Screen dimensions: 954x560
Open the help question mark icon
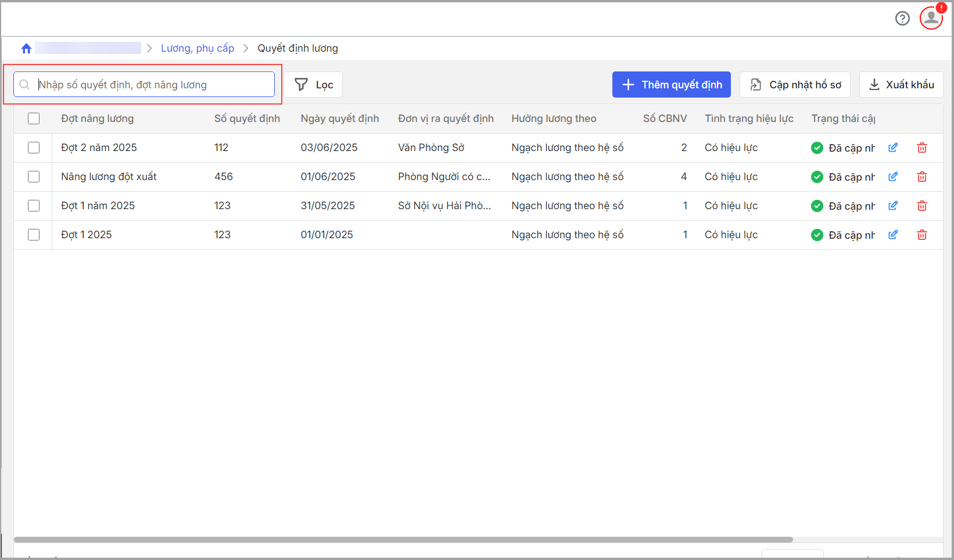point(902,19)
